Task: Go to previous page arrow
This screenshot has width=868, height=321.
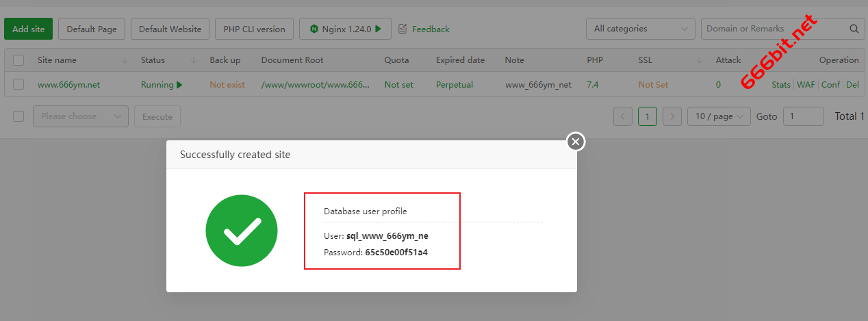Action: point(622,116)
